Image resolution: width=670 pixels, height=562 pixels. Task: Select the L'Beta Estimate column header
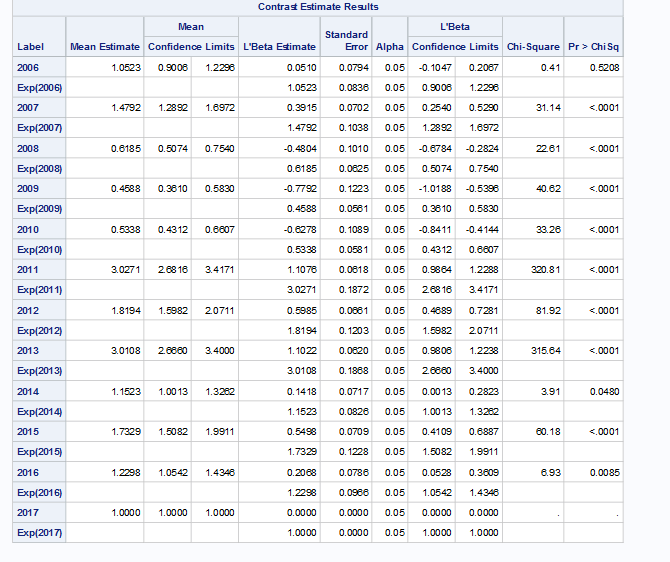click(x=280, y=47)
